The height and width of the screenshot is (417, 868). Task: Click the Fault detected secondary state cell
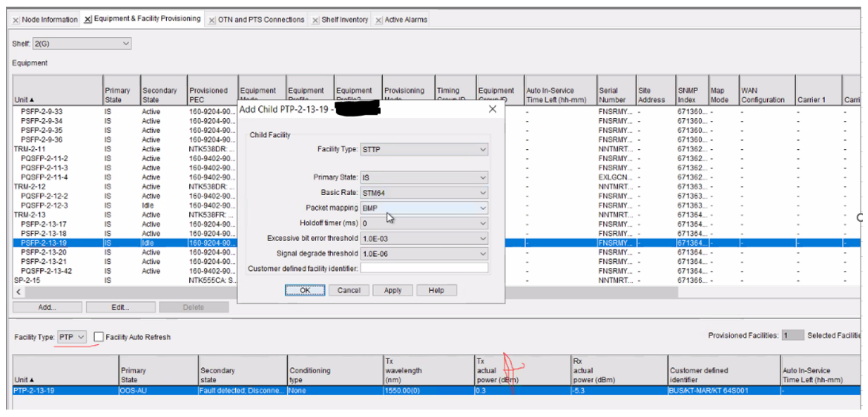pyautogui.click(x=243, y=390)
